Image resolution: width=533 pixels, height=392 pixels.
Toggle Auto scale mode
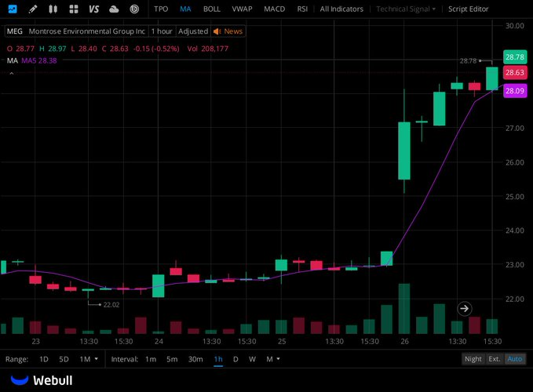[515, 359]
